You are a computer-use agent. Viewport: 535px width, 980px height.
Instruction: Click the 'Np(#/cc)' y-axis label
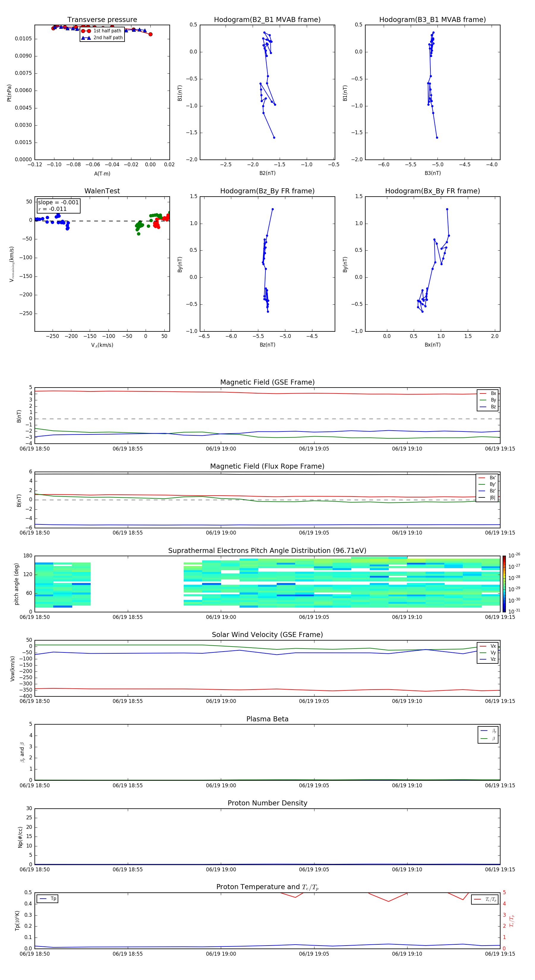pyautogui.click(x=20, y=837)
